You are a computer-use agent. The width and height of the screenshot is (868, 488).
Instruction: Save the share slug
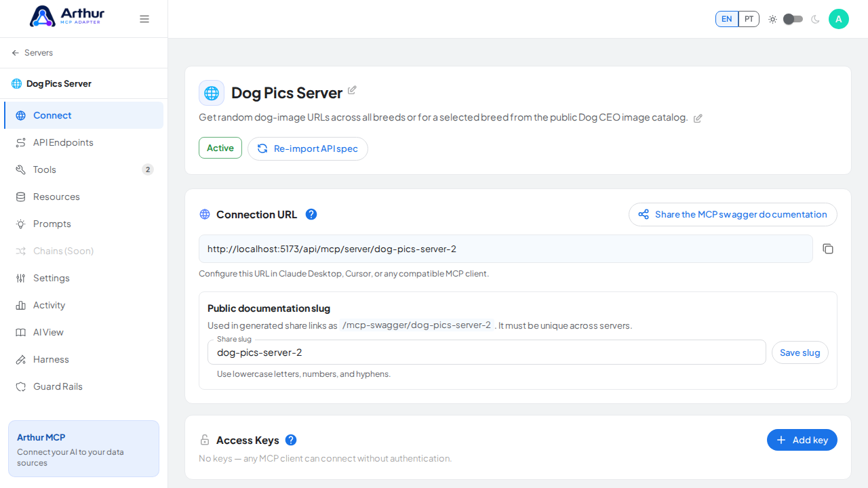800,352
